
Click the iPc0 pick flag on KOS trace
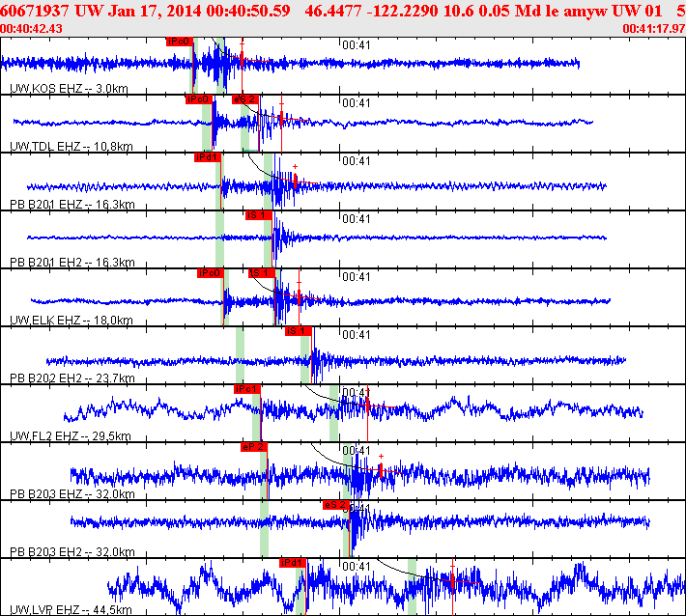click(180, 42)
